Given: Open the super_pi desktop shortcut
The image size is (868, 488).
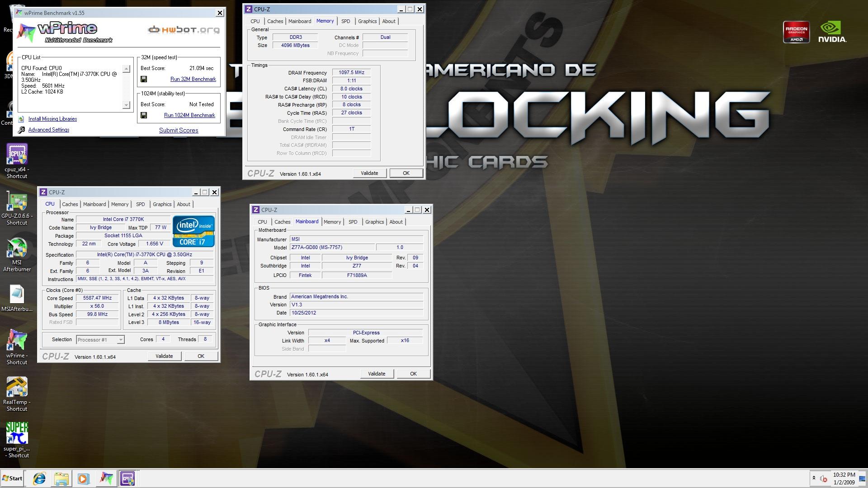Looking at the screenshot, I should (17, 440).
